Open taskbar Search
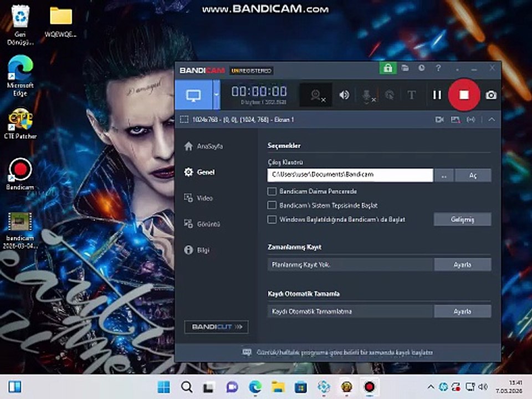Screen dimensions: 532x399 [187, 387]
